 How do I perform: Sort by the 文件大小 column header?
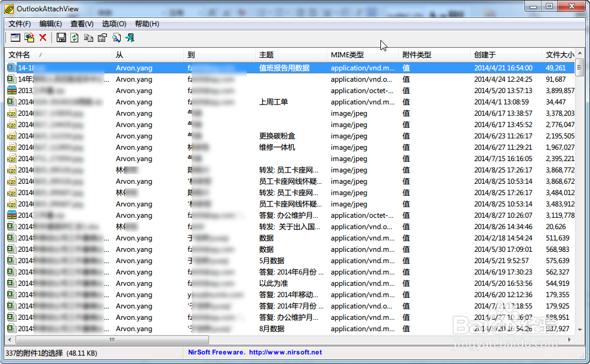pyautogui.click(x=559, y=55)
